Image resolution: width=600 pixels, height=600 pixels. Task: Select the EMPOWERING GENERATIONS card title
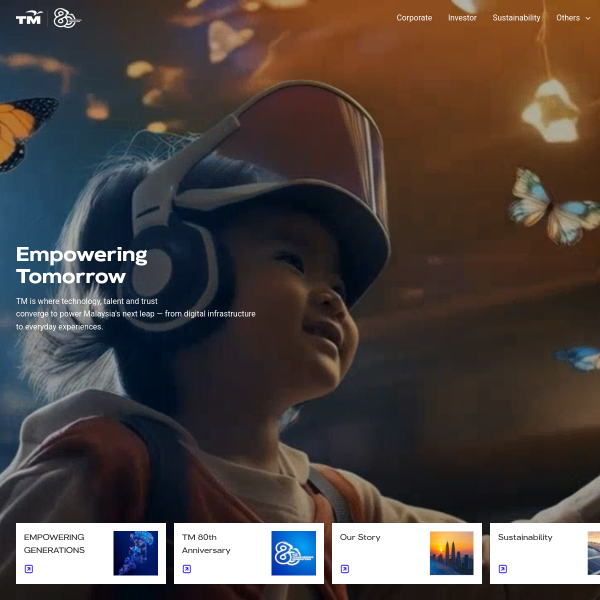54,544
